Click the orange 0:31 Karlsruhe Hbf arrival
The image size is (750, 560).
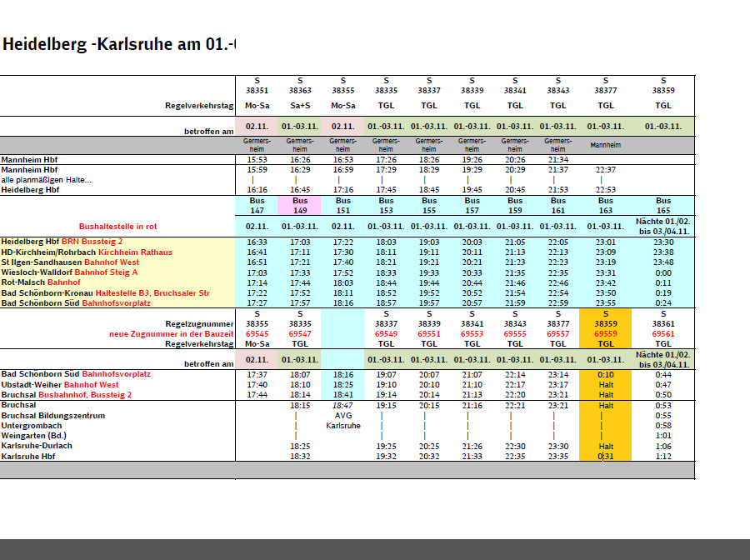click(606, 456)
